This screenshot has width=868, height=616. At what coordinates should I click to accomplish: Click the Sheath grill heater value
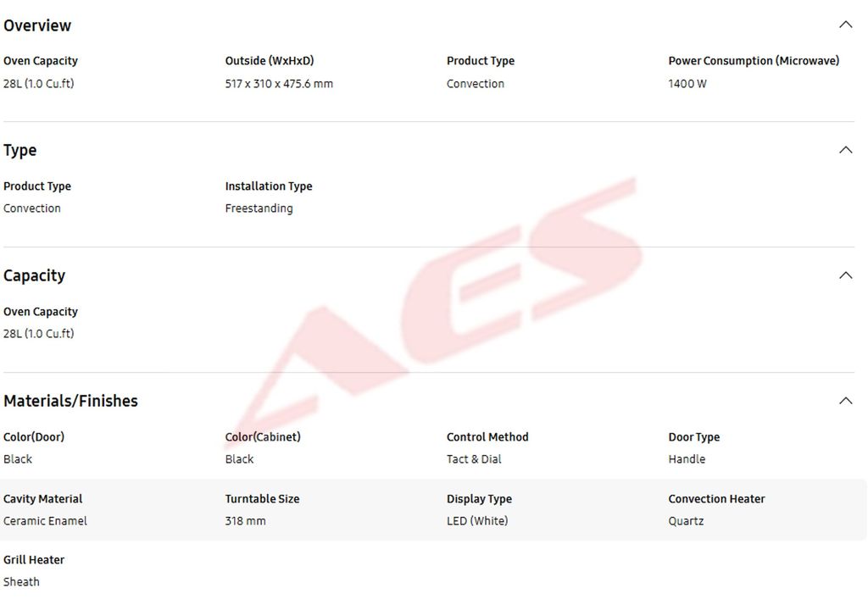point(21,582)
